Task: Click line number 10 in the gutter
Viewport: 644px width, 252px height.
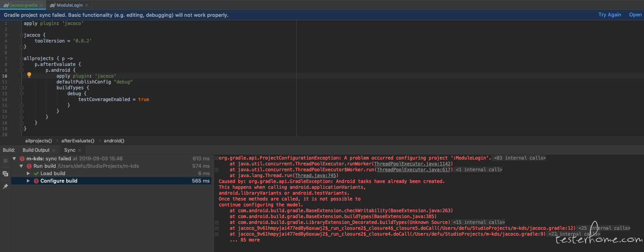Action: point(5,76)
